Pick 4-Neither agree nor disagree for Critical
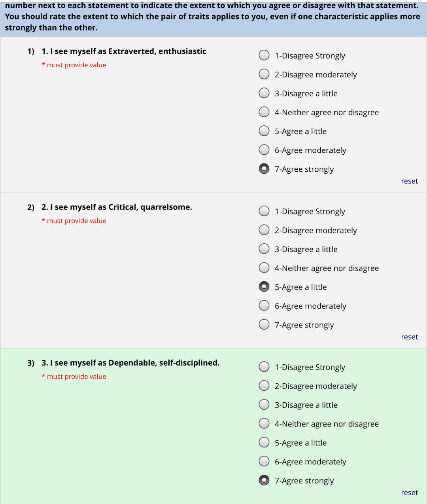Viewport: 427px width, 504px height. coord(264,268)
